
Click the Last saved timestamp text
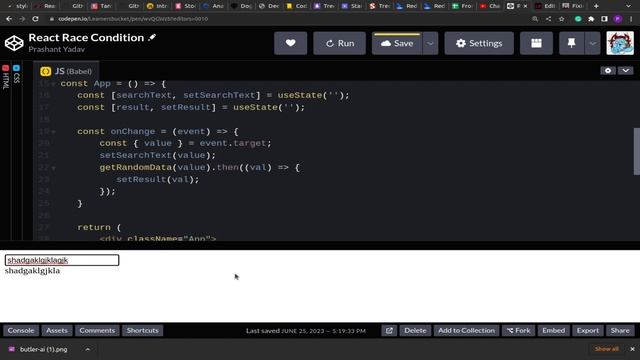306,331
